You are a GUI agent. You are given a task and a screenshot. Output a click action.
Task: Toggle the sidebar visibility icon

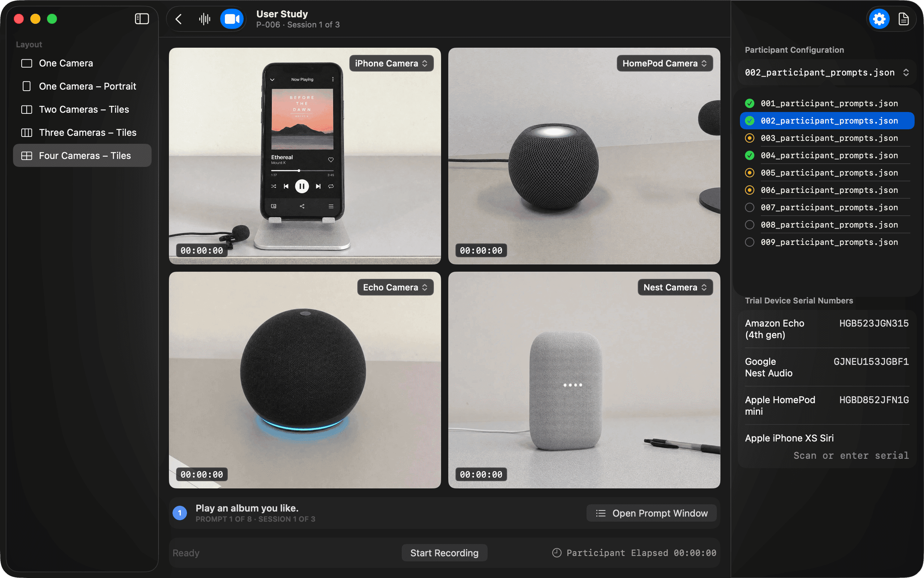141,19
